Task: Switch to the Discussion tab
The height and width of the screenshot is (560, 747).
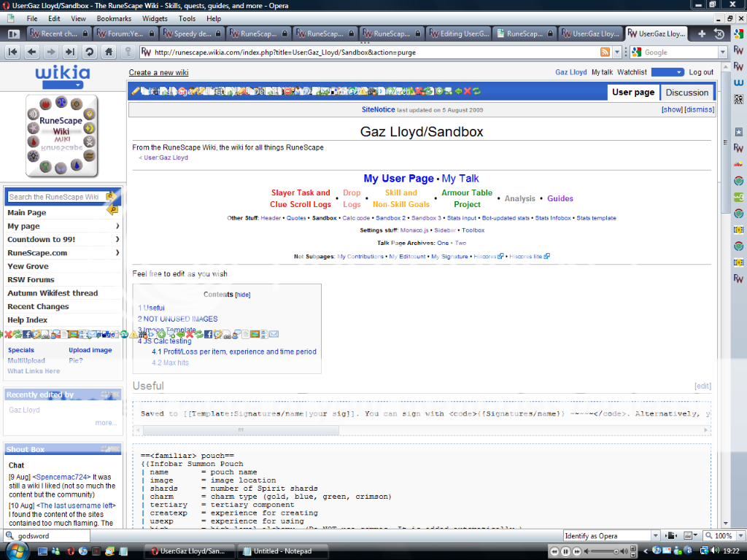Action: click(686, 93)
